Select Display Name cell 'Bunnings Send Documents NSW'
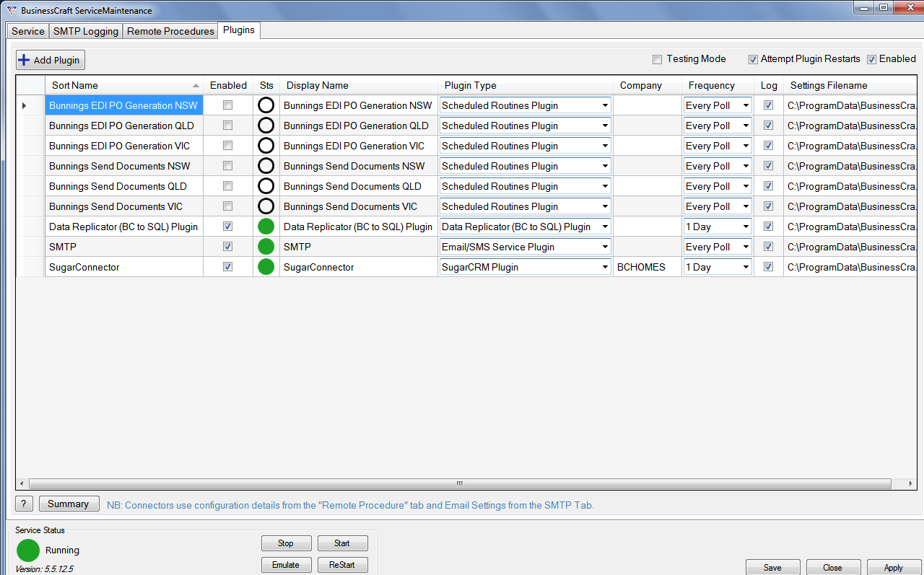Image resolution: width=924 pixels, height=575 pixels. 359,166
